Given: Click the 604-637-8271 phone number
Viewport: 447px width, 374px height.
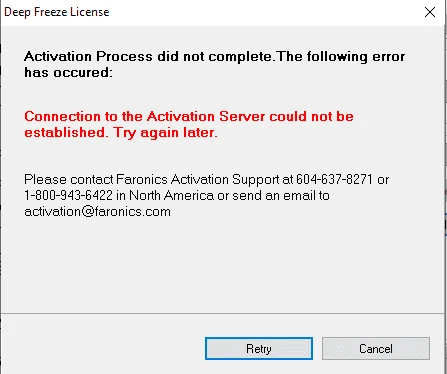Looking at the screenshot, I should pos(334,179).
